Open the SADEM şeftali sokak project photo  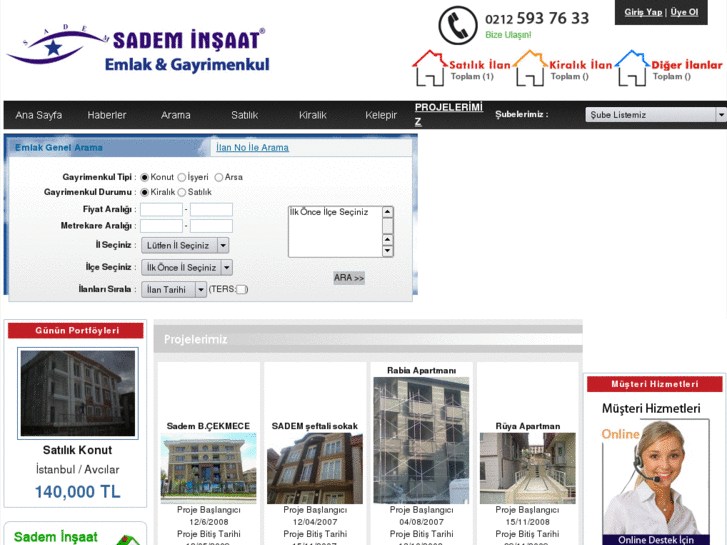[315, 468]
